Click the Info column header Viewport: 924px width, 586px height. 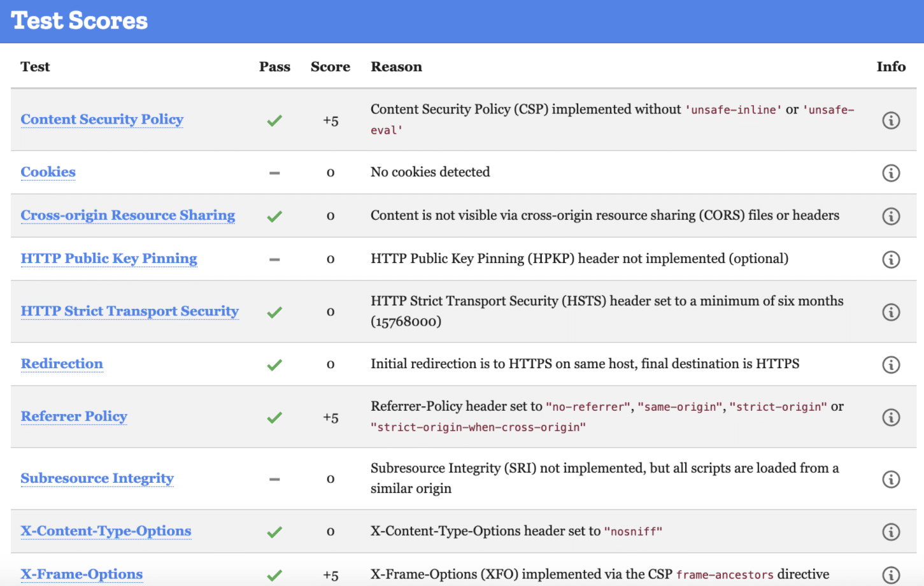coord(891,67)
